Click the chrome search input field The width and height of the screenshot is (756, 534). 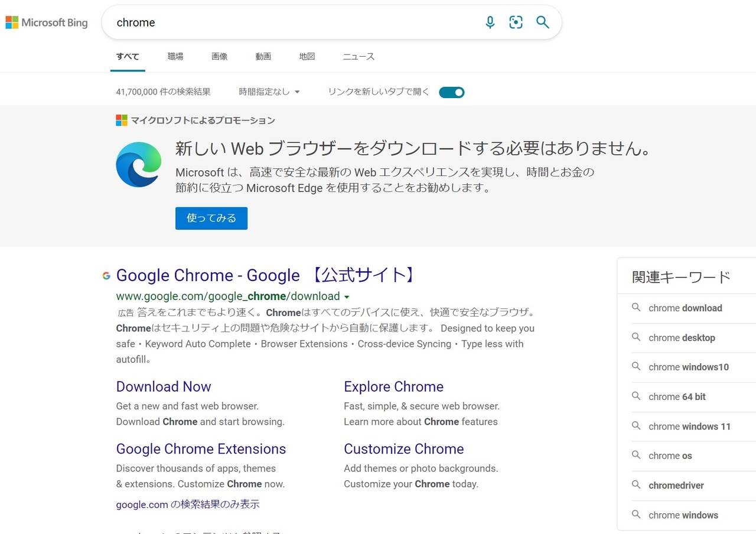[295, 22]
